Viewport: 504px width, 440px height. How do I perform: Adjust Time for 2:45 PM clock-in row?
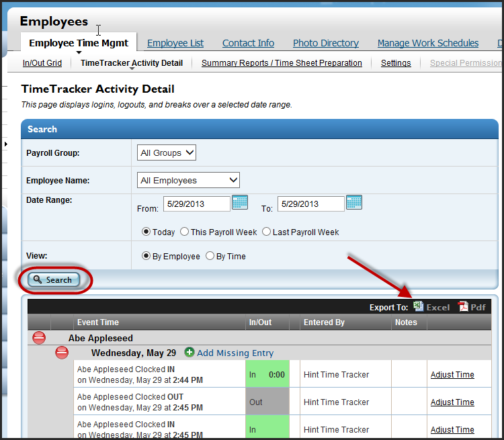click(452, 430)
